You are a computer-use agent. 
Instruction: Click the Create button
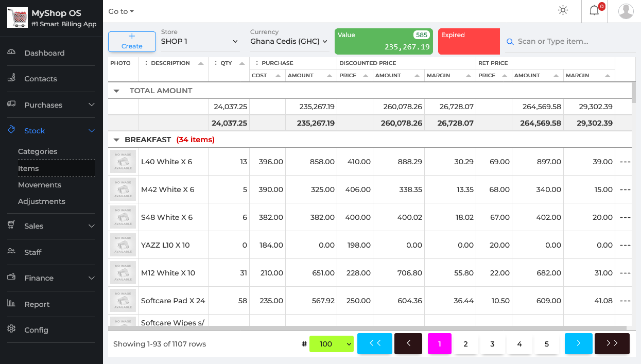coord(132,41)
